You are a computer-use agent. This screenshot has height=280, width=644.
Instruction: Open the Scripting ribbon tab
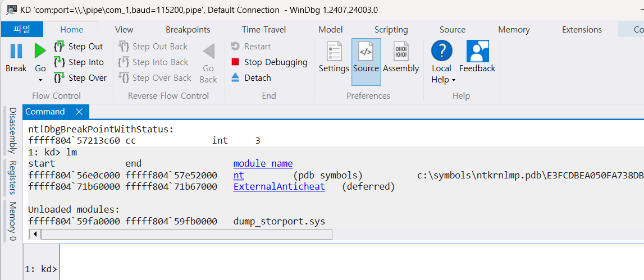(x=391, y=30)
